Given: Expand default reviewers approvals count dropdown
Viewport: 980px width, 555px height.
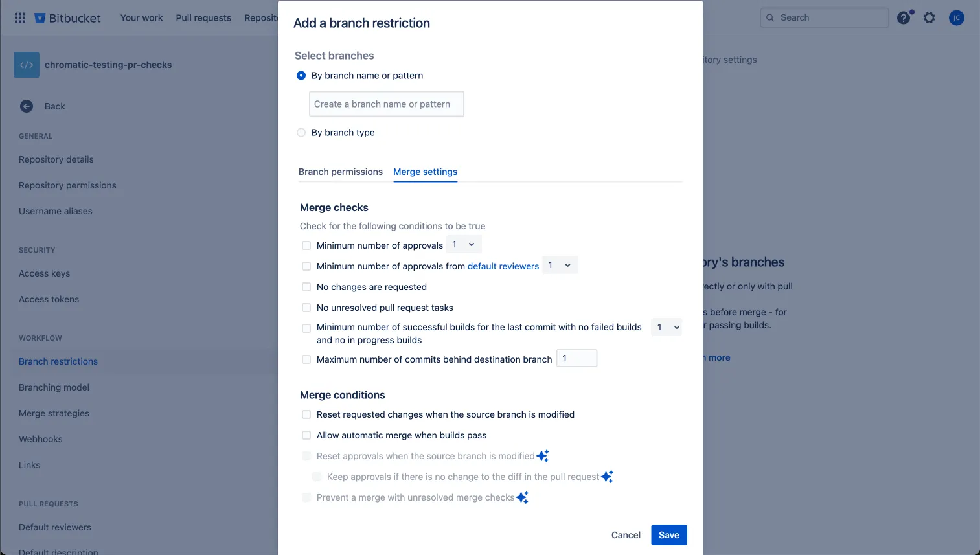Looking at the screenshot, I should tap(560, 266).
